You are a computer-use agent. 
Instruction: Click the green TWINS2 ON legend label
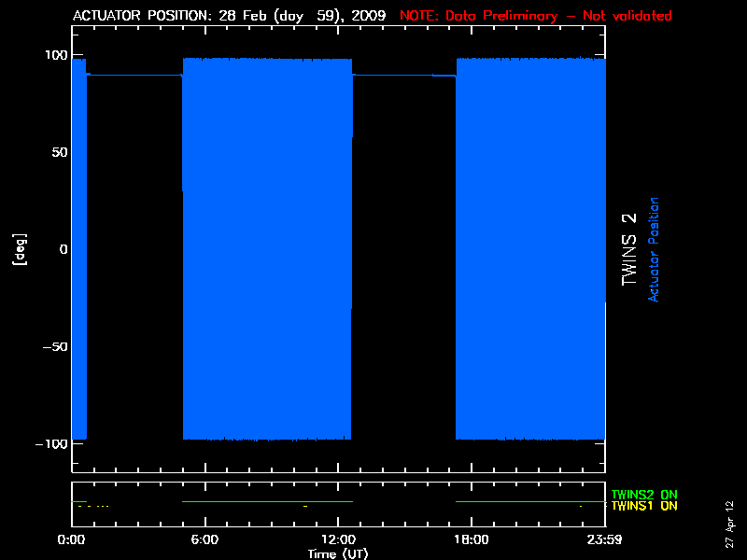pos(644,495)
